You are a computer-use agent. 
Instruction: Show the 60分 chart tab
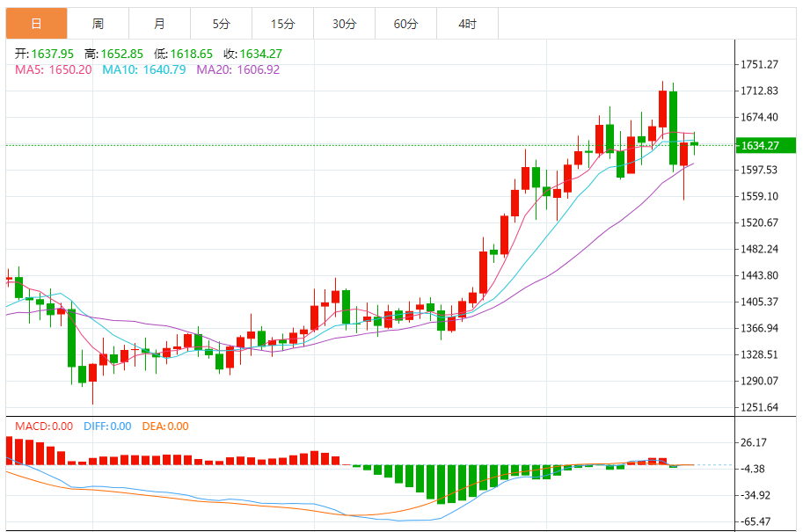405,24
